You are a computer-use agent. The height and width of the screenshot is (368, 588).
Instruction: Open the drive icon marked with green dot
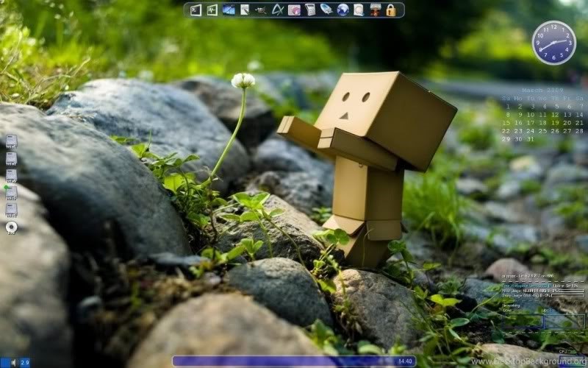tap(11, 193)
